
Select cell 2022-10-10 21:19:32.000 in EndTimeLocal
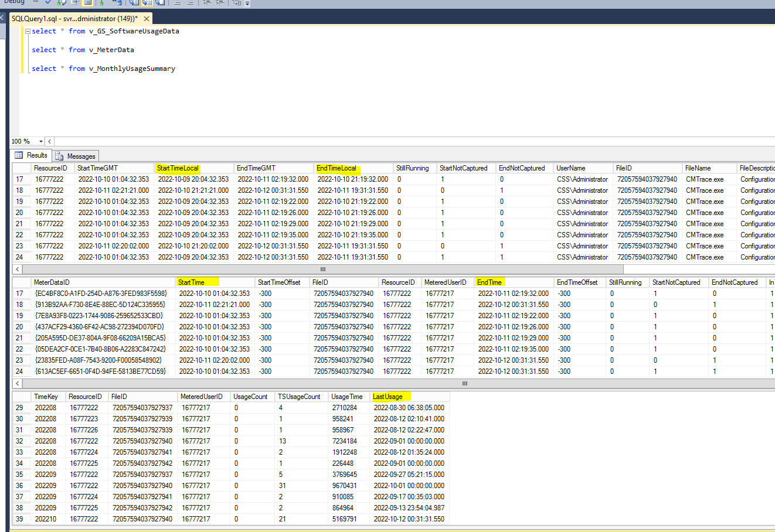pyautogui.click(x=353, y=179)
